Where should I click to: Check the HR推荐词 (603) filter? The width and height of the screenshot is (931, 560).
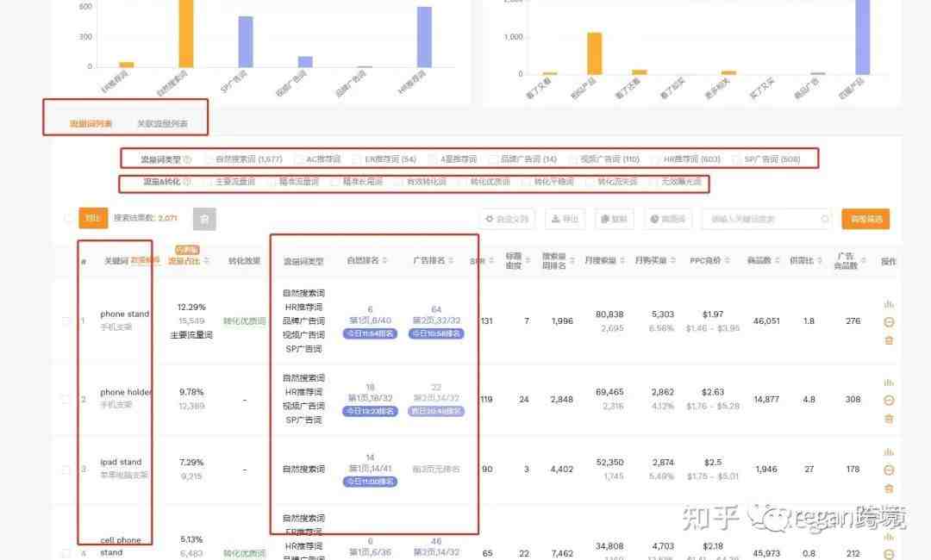(655, 159)
